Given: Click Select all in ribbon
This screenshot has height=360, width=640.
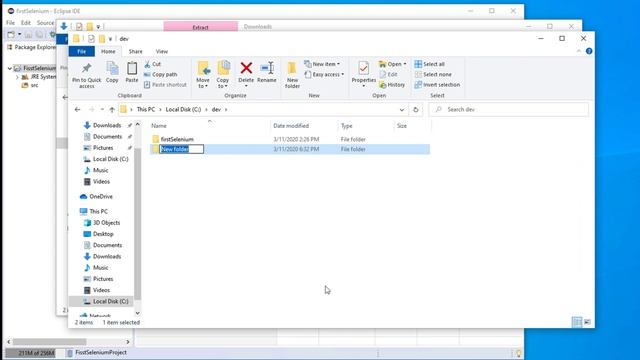Looking at the screenshot, I should click(429, 64).
